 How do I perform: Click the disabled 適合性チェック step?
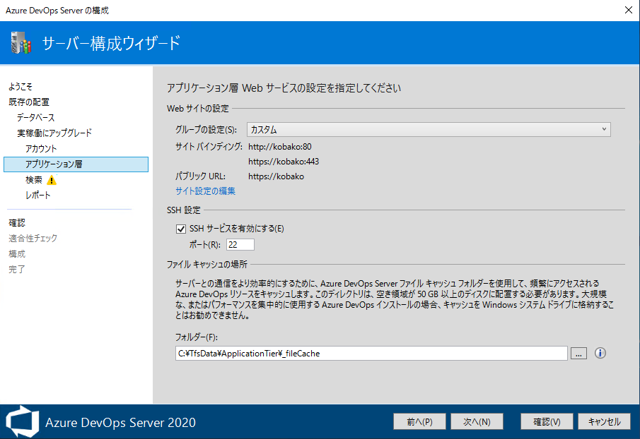[33, 238]
